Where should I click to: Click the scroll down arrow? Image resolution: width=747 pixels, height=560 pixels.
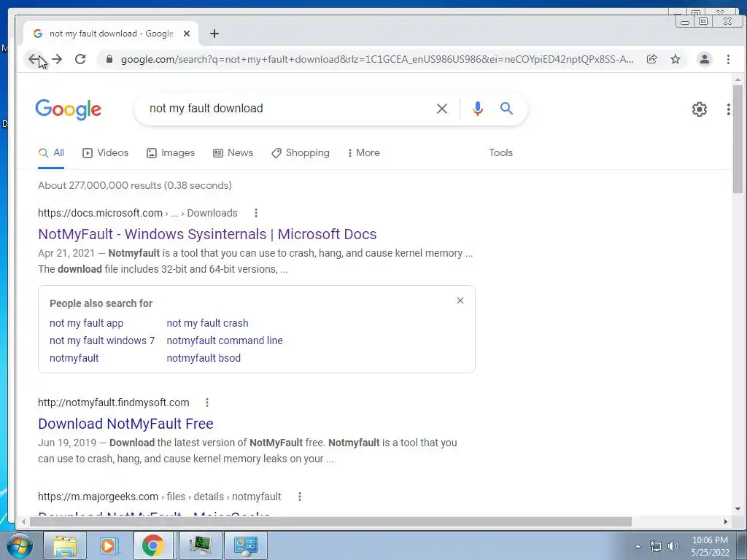pyautogui.click(x=738, y=509)
